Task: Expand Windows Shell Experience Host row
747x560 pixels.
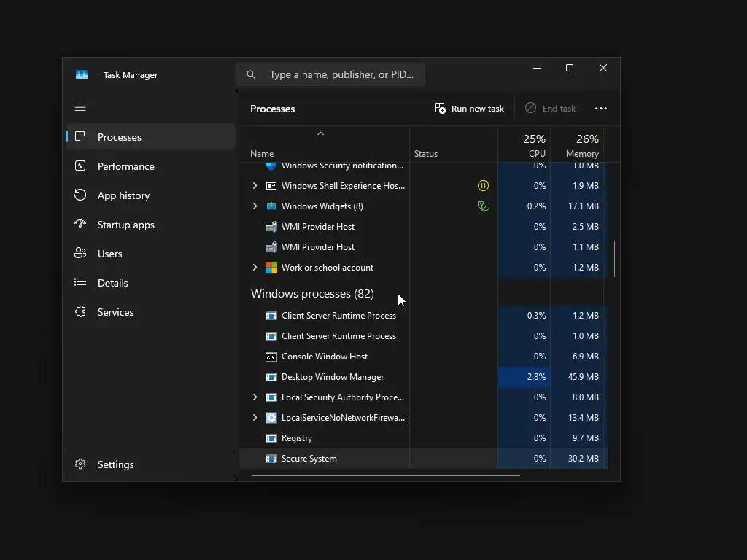Action: (255, 186)
